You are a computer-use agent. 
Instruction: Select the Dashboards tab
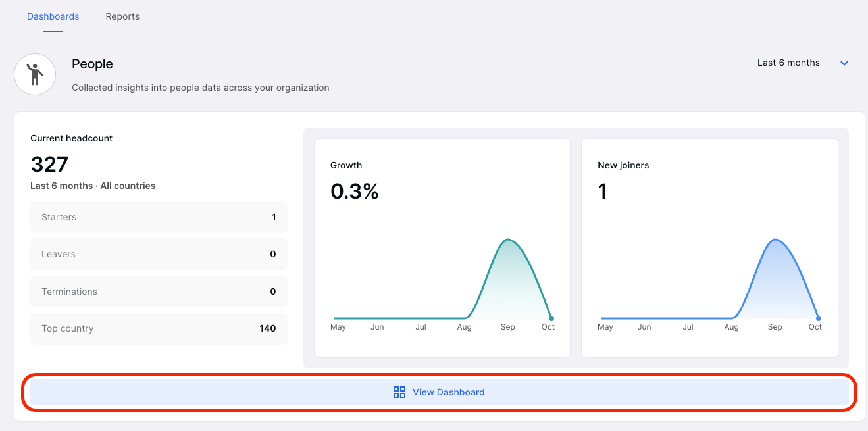pyautogui.click(x=53, y=16)
